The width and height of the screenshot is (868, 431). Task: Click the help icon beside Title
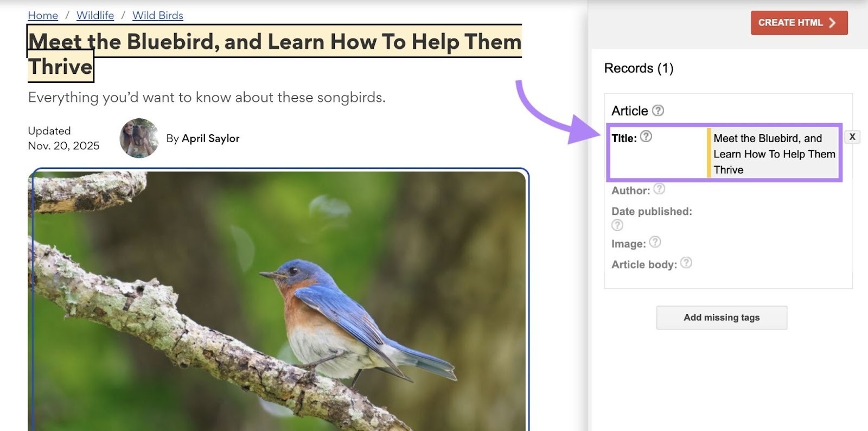click(646, 136)
